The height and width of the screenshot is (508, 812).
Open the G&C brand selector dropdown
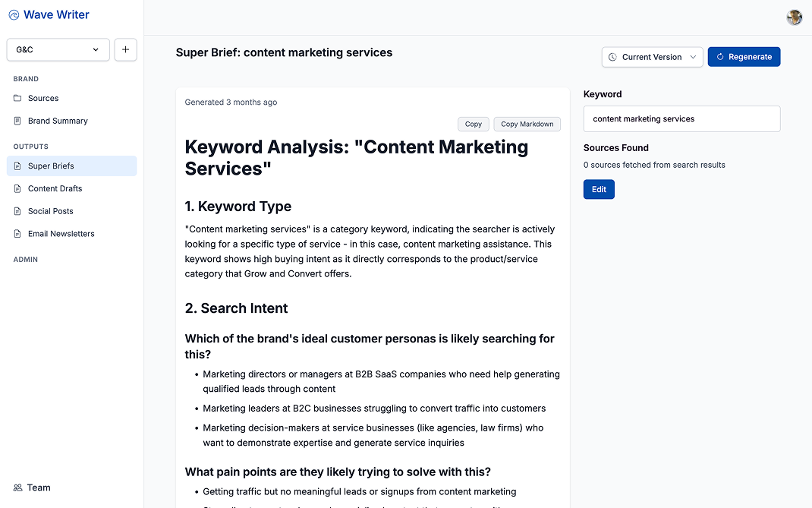58,50
